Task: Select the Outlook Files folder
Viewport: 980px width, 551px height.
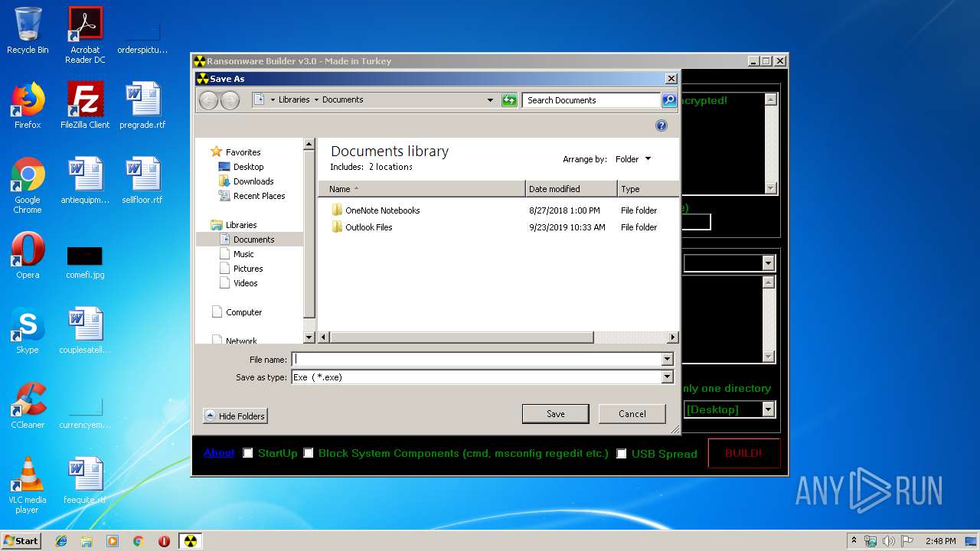Action: (x=368, y=227)
